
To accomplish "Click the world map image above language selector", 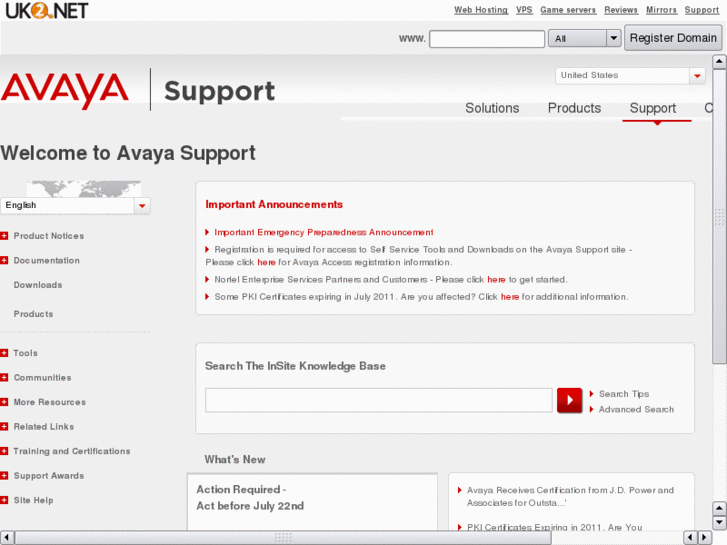I will click(x=84, y=189).
